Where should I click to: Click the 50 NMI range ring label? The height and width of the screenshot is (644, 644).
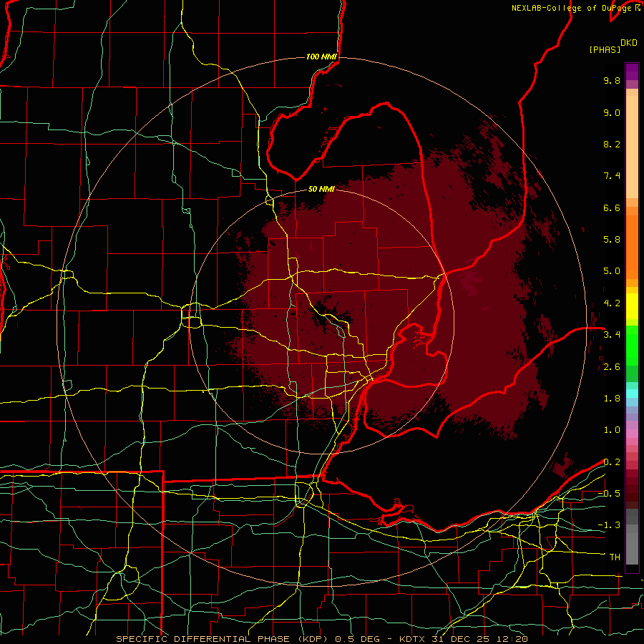pos(321,189)
